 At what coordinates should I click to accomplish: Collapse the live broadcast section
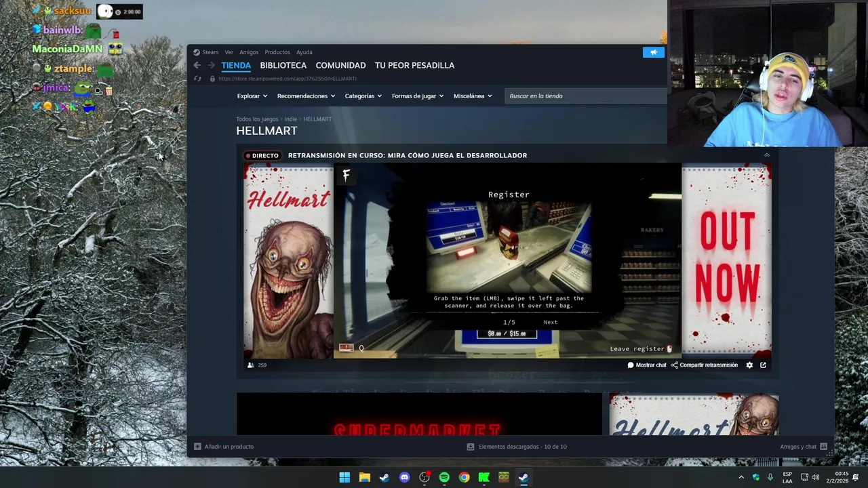coord(767,155)
